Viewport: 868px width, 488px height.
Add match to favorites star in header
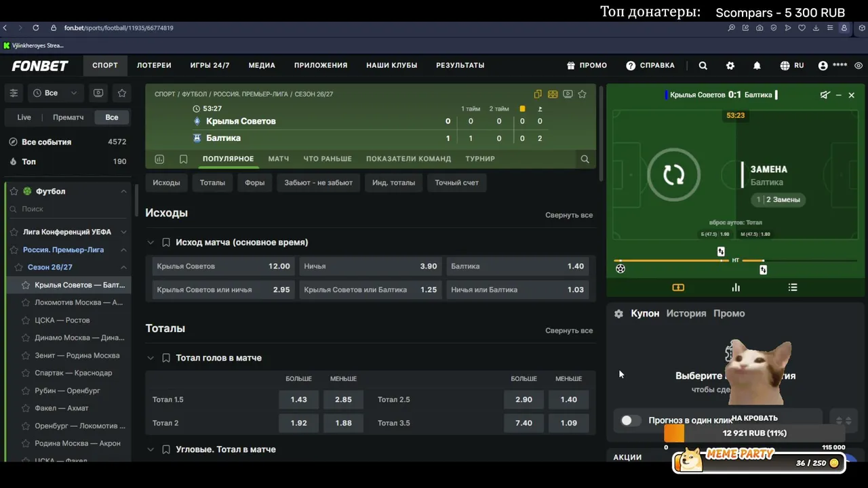point(582,94)
